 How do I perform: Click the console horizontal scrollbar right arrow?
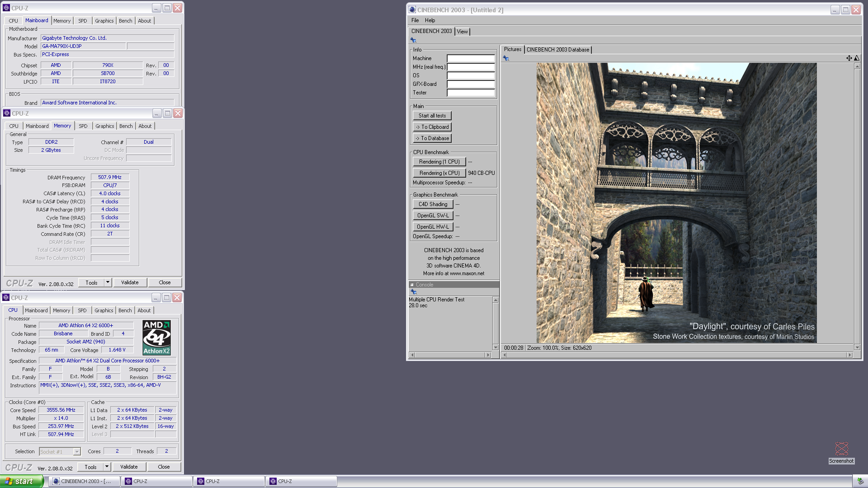488,355
